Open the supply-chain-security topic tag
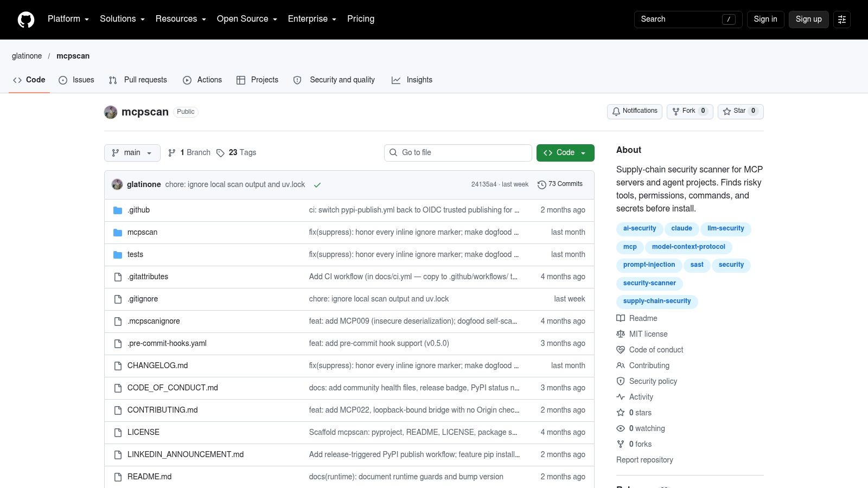 tap(657, 301)
